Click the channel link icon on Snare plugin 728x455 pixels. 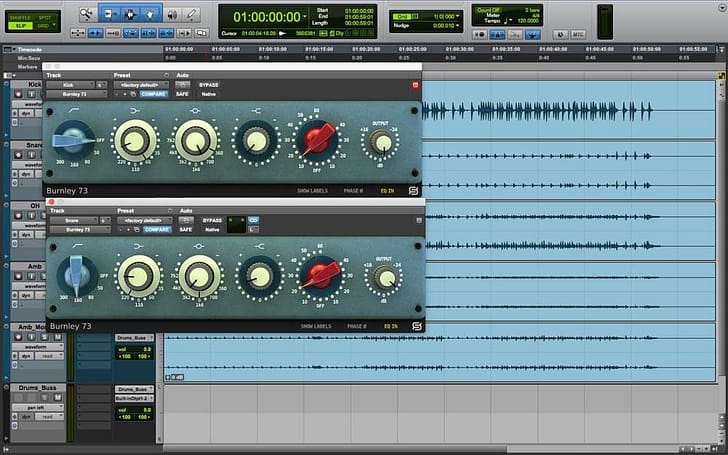(253, 219)
